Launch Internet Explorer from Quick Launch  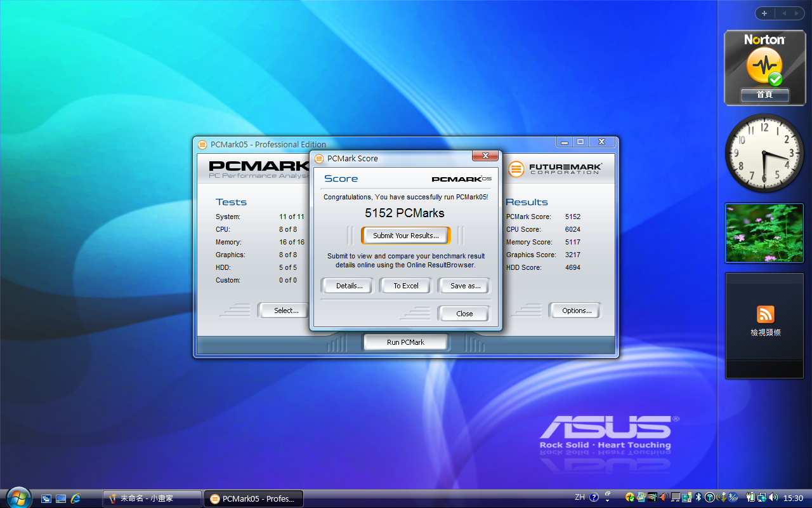tap(75, 498)
